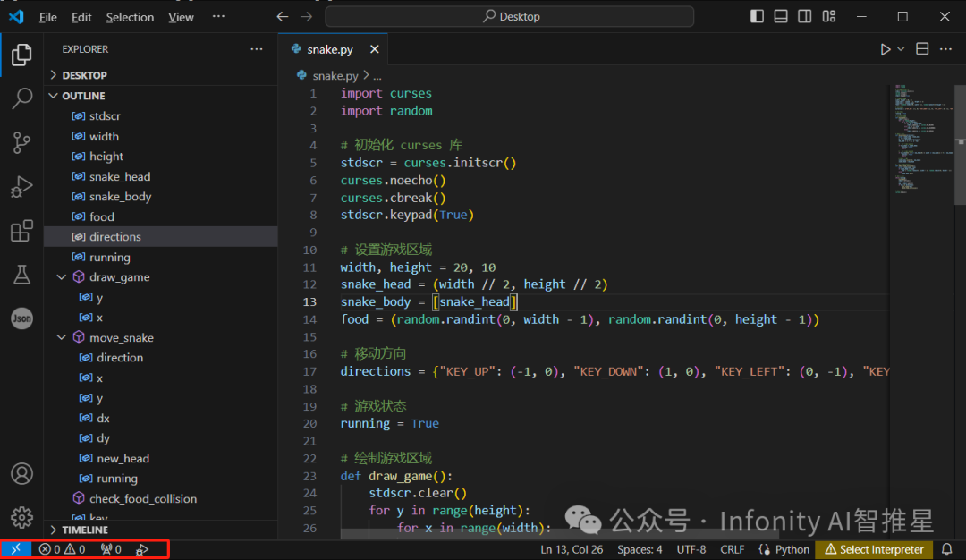Open forwarded ports status item
Viewport: 966px width, 560px height.
point(112,549)
